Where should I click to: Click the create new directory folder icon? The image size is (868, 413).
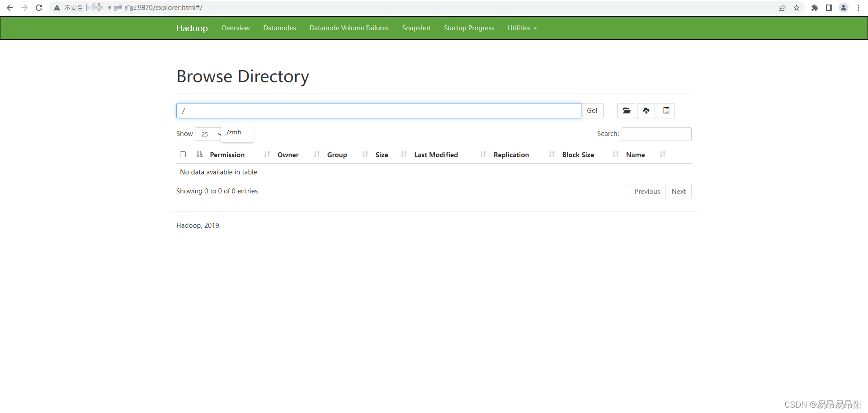click(626, 111)
